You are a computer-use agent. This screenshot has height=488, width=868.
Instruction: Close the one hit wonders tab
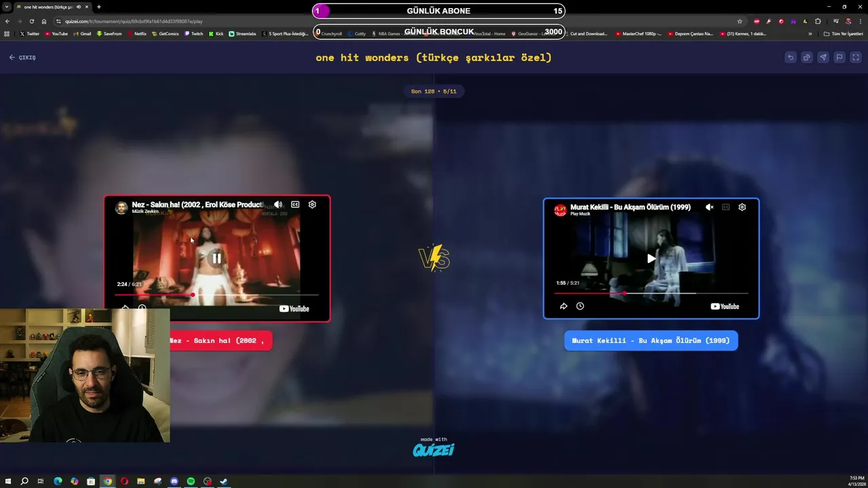click(x=87, y=7)
